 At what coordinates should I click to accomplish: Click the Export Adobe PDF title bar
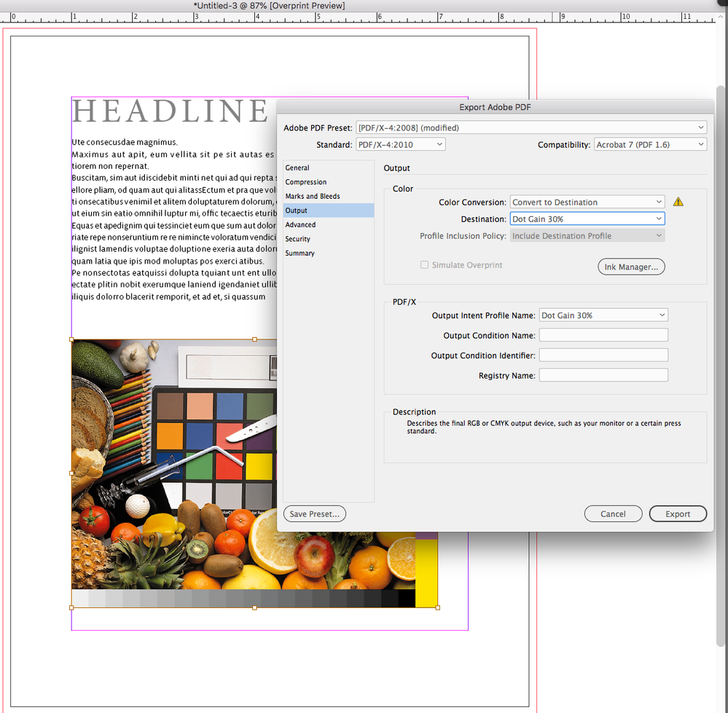coord(495,107)
